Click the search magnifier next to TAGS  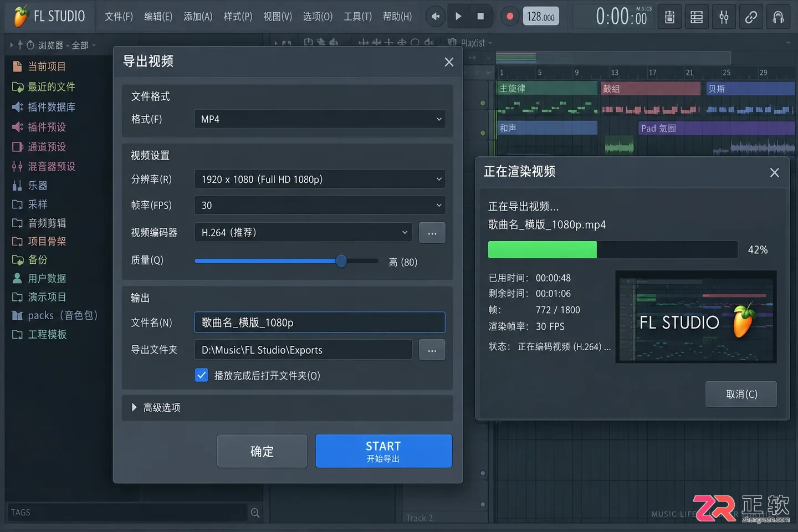[255, 513]
